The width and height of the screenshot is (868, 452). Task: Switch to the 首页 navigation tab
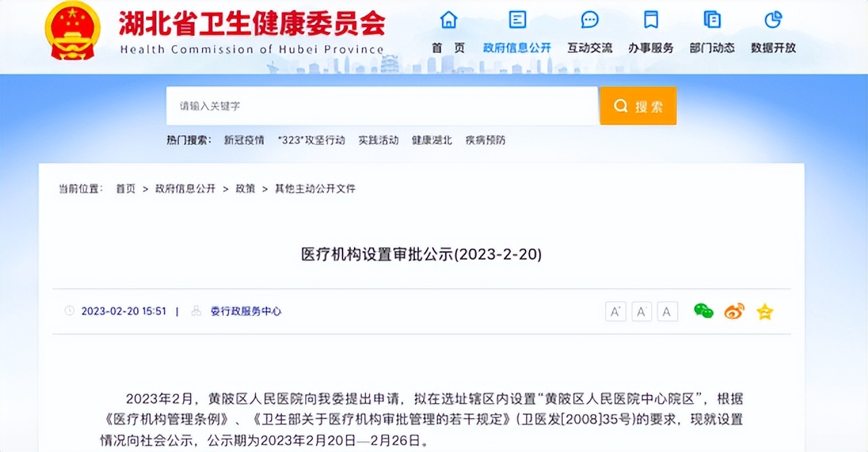pyautogui.click(x=448, y=48)
